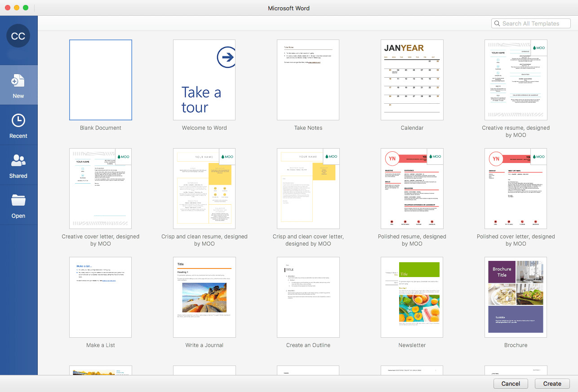Pick the Write a Journal template
Image resolution: width=578 pixels, height=392 pixels.
click(205, 297)
